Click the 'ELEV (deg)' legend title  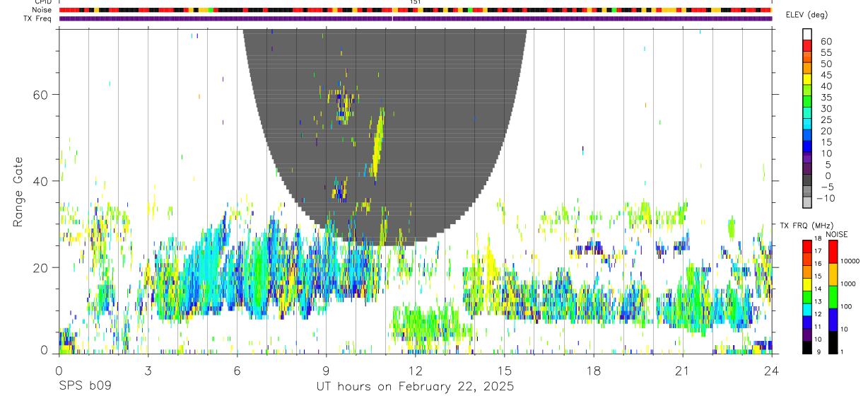click(x=807, y=15)
